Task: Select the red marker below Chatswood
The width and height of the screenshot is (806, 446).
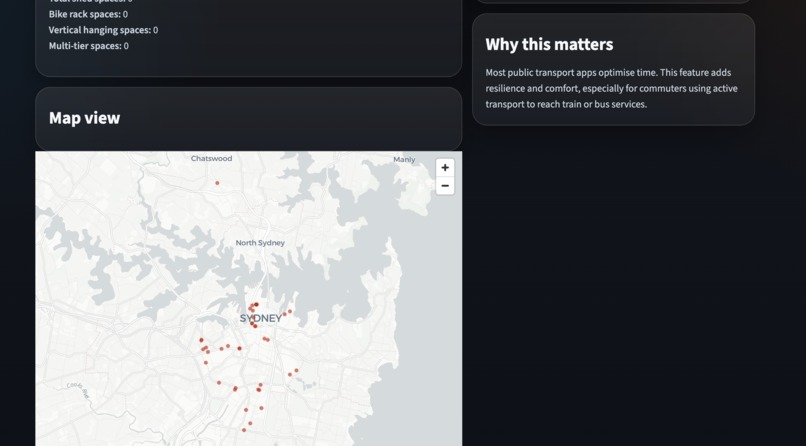Action: tap(217, 183)
